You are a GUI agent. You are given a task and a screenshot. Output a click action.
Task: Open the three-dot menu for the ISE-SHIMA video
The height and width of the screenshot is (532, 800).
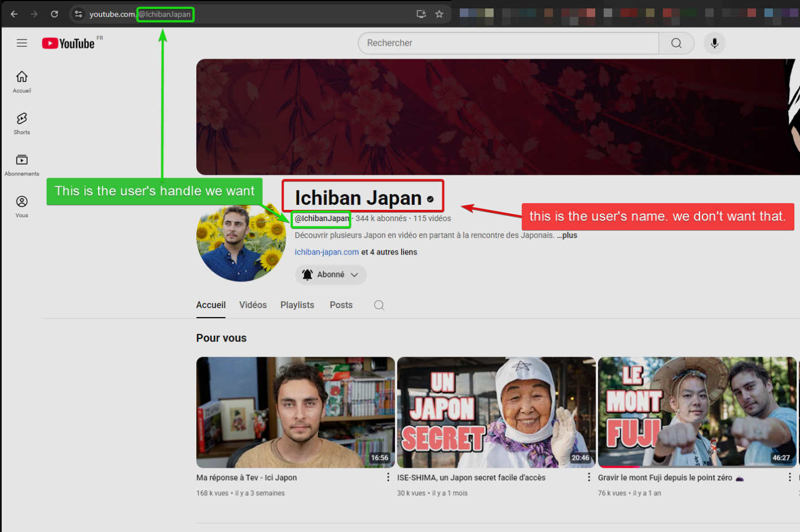[589, 477]
